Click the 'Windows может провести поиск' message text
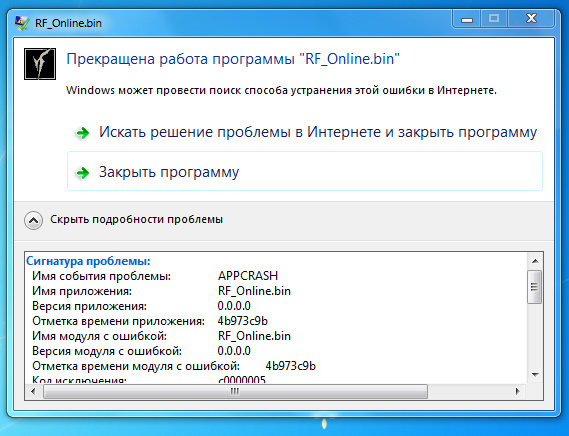The width and height of the screenshot is (569, 436). coord(281,90)
